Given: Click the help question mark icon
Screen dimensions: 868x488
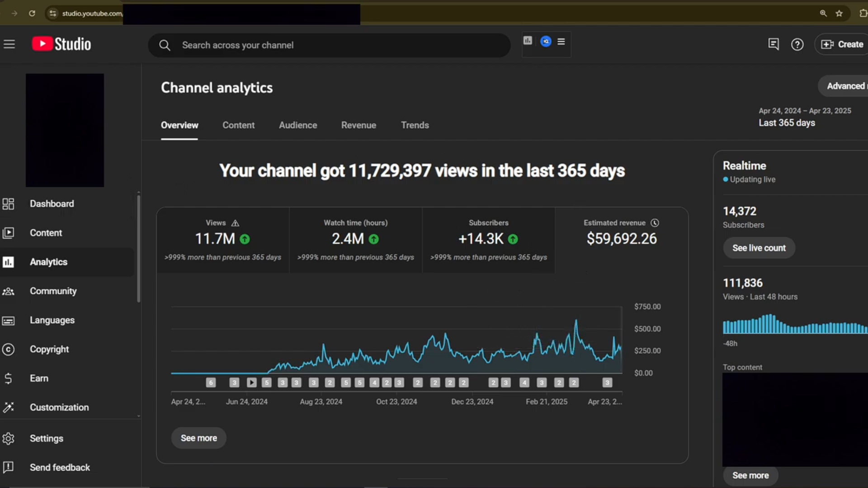Looking at the screenshot, I should [x=797, y=44].
